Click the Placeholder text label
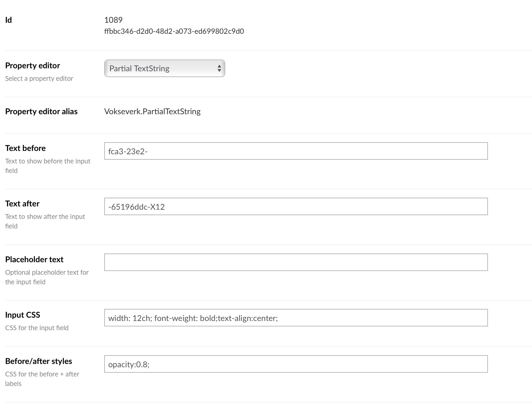The width and height of the screenshot is (532, 415). (x=34, y=259)
